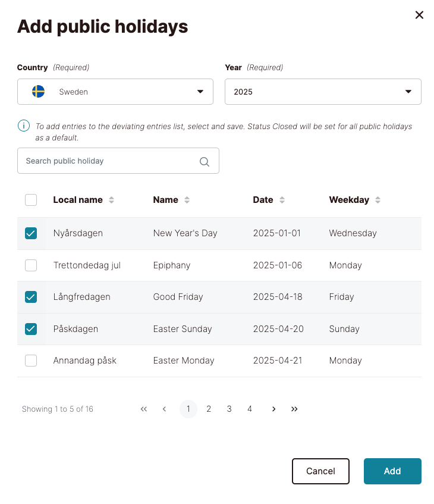Sort table by Weekday column arrows
The width and height of the screenshot is (434, 504).
click(378, 201)
